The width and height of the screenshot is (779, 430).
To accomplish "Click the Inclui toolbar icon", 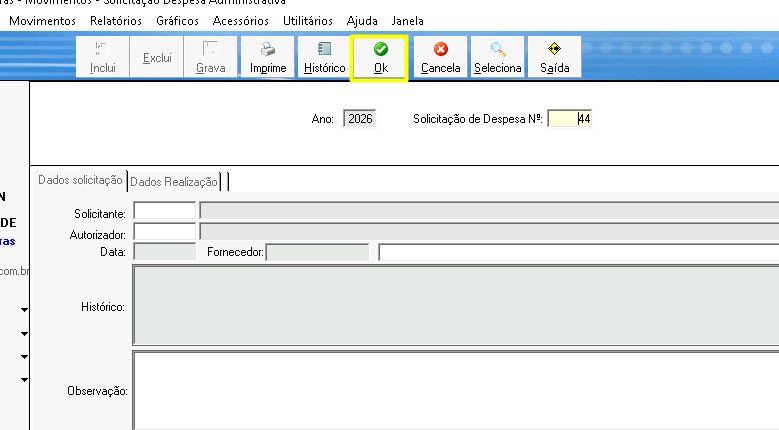I will tap(103, 49).
